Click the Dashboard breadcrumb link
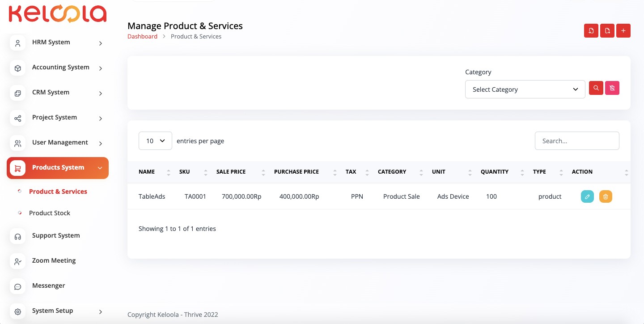 (142, 37)
